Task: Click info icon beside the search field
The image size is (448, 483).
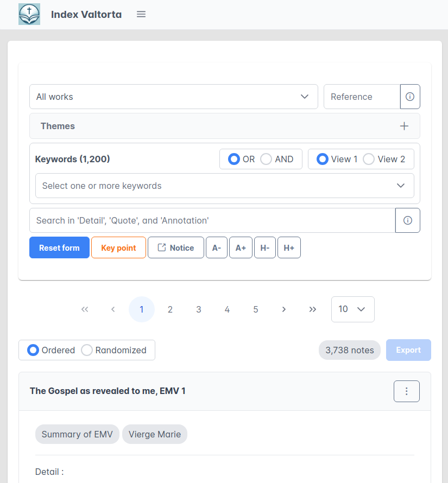Action: pos(408,220)
